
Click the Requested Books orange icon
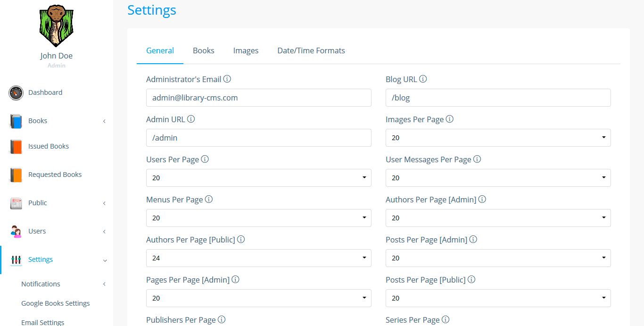(x=16, y=175)
